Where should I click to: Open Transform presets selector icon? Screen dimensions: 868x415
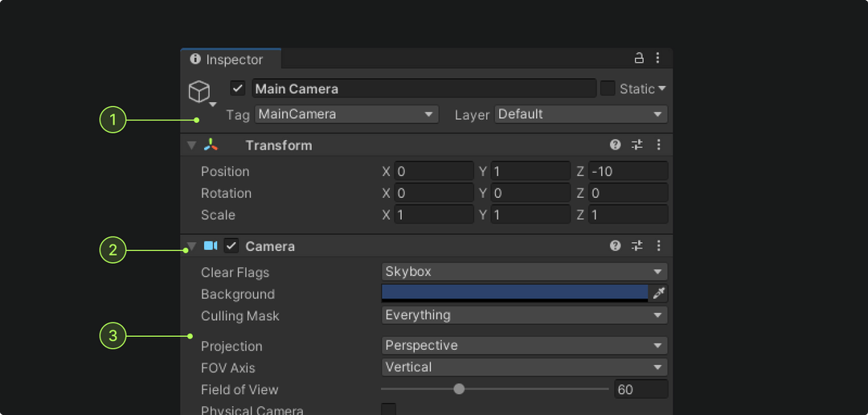coord(637,145)
